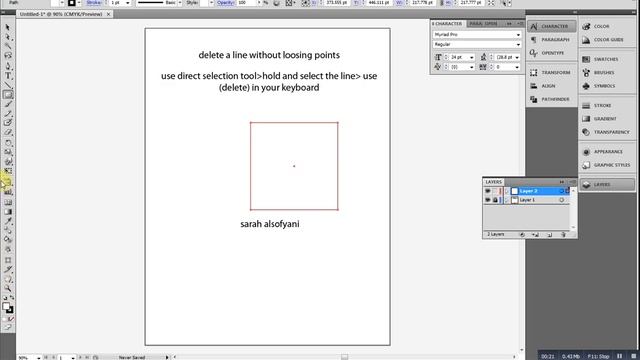Create new sublayer button
The width and height of the screenshot is (640, 360).
[x=536, y=235]
